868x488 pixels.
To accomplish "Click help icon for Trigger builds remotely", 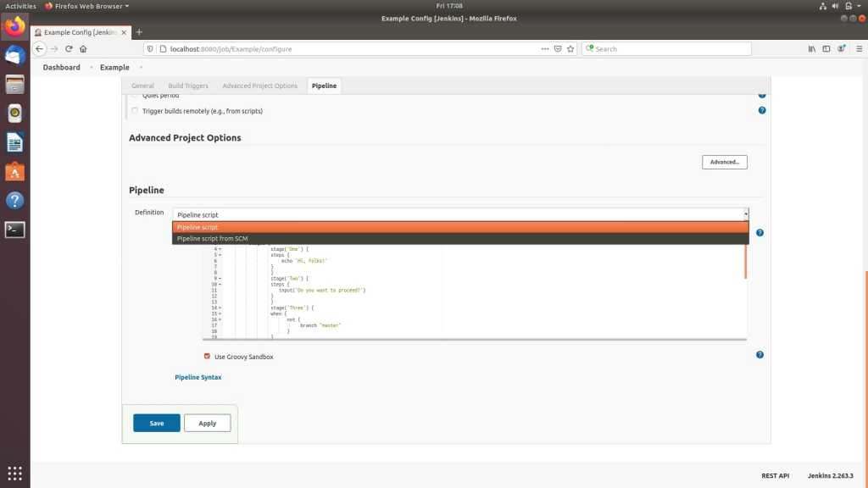I will pyautogui.click(x=761, y=111).
